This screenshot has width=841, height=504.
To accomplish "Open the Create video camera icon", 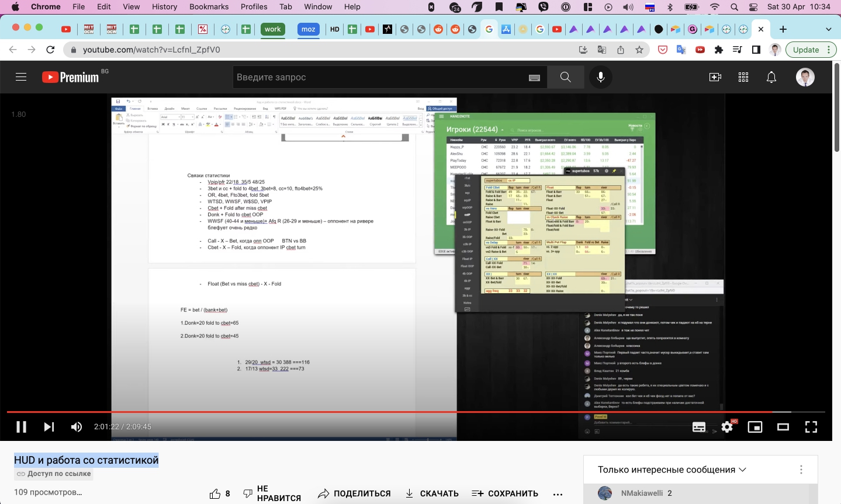I will tap(715, 77).
